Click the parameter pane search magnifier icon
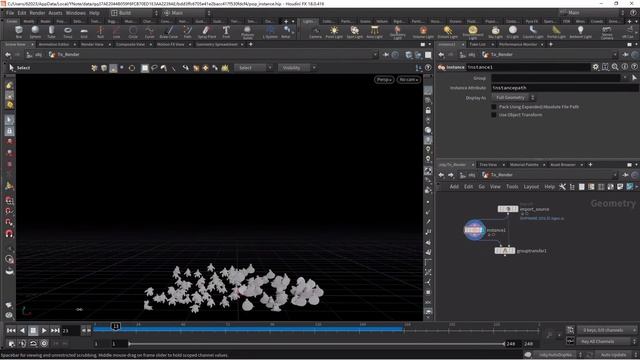Image resolution: width=640 pixels, height=360 pixels. click(x=615, y=67)
